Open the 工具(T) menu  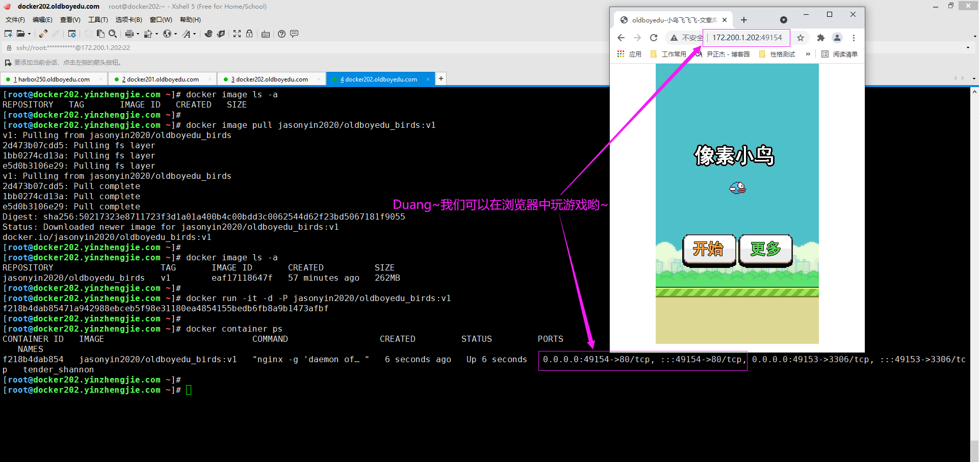pyautogui.click(x=98, y=20)
